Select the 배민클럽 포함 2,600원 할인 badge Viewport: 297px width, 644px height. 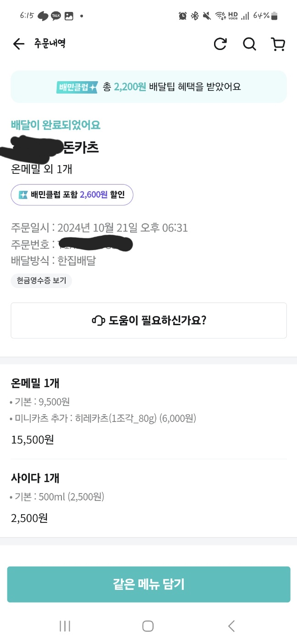pos(72,194)
